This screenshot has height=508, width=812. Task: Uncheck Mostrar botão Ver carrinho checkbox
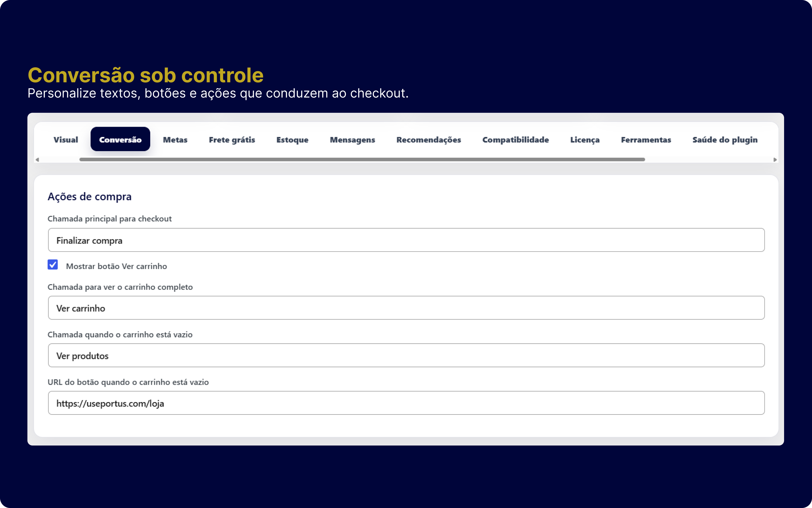(x=53, y=265)
